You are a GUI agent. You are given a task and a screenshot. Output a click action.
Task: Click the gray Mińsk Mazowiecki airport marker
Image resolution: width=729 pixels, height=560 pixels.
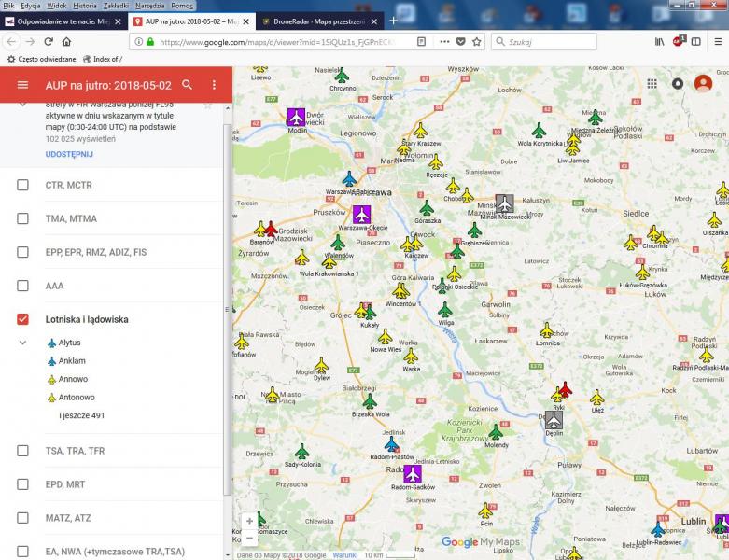[505, 203]
